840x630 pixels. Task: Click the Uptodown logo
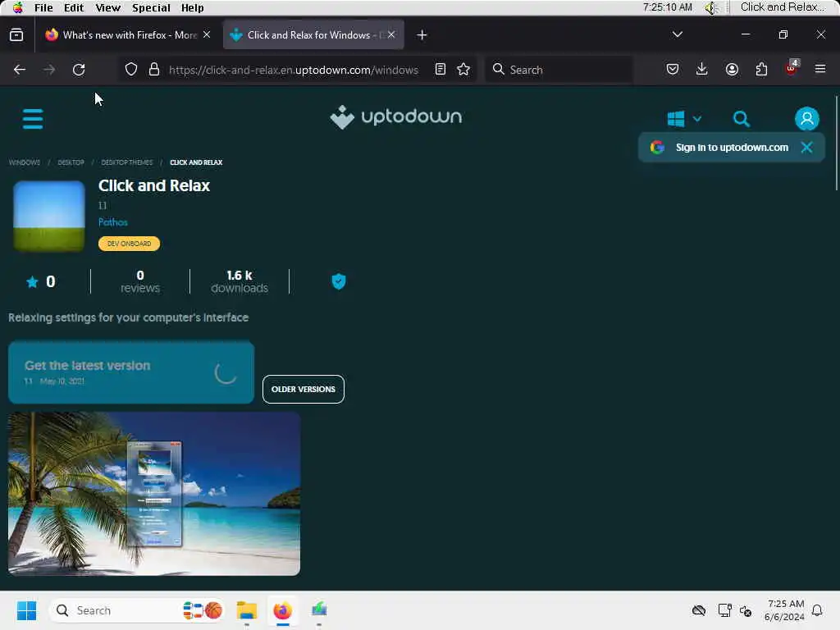(x=396, y=116)
